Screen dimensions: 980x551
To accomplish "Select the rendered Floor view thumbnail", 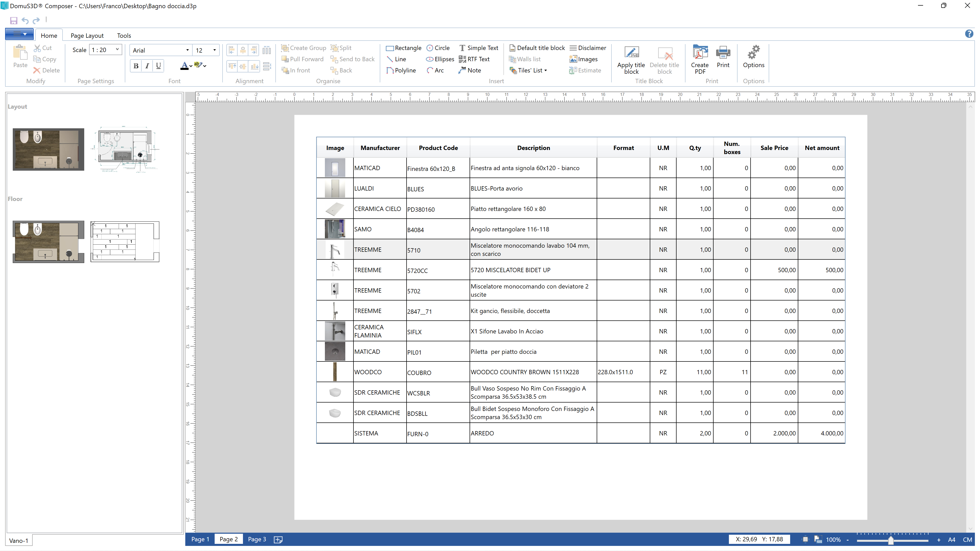I will pyautogui.click(x=48, y=242).
